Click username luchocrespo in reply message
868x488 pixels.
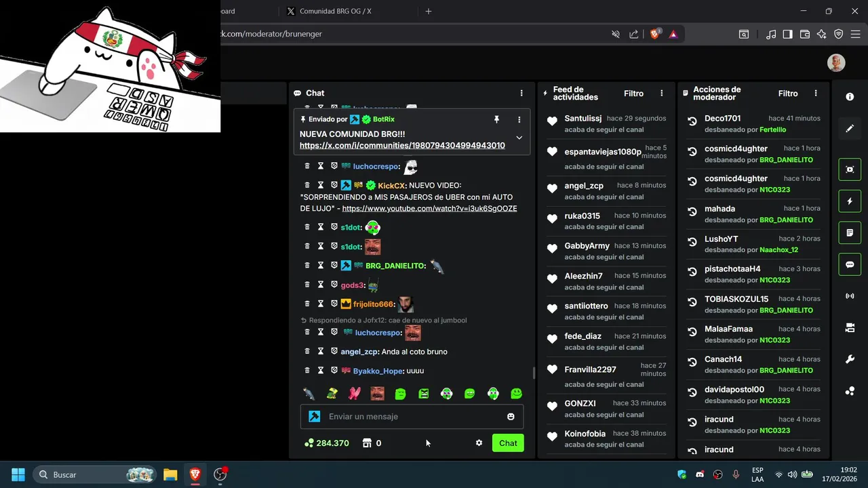(378, 333)
